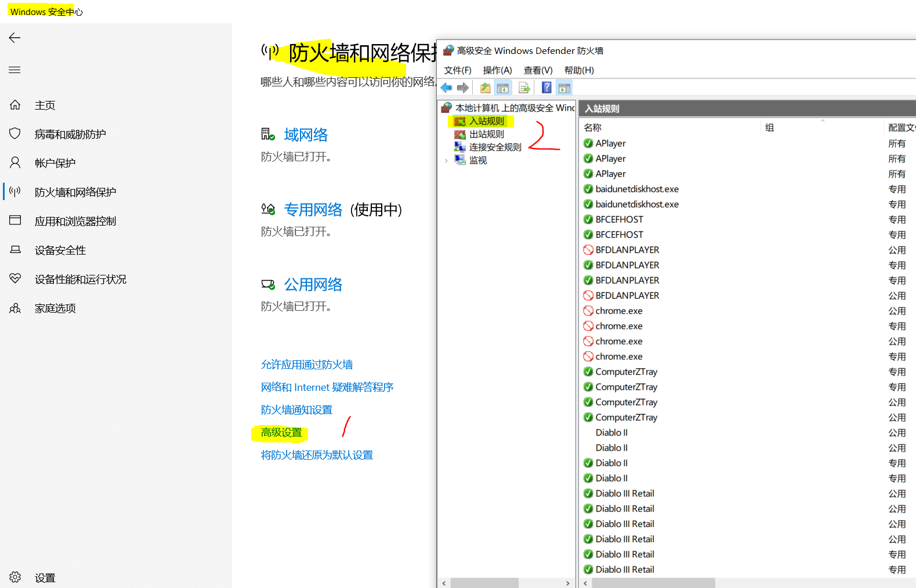Click right arrow of console tree scrollbar

point(568,583)
